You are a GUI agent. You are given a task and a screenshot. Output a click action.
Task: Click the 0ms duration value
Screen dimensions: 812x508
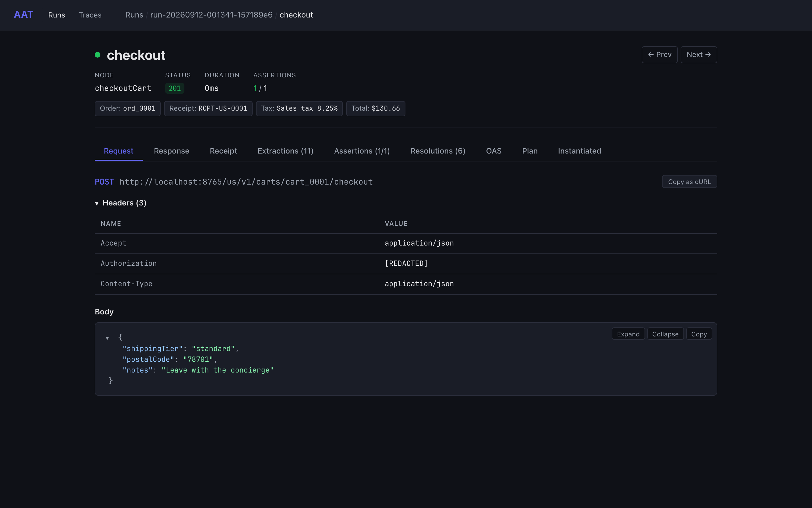pos(212,88)
